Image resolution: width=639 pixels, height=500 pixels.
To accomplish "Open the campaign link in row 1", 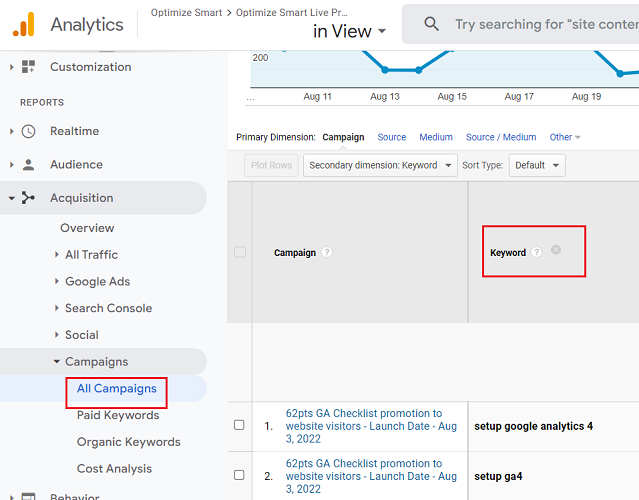I will [x=371, y=426].
